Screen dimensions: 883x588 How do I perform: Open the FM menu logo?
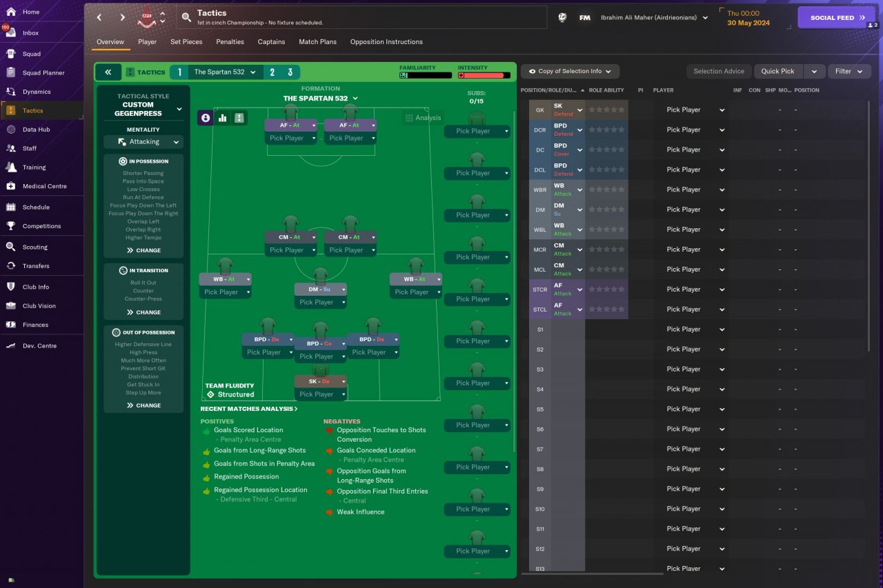coord(585,18)
